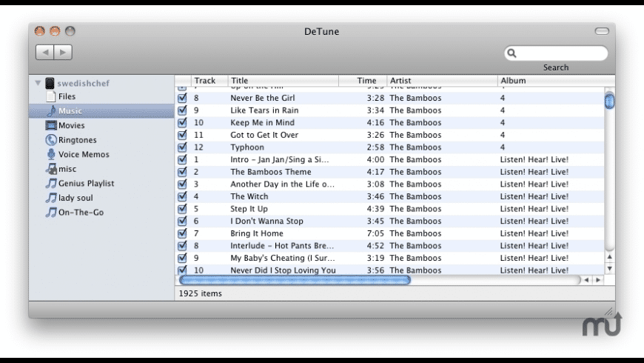Click the magnifier icon in search field

pos(511,53)
